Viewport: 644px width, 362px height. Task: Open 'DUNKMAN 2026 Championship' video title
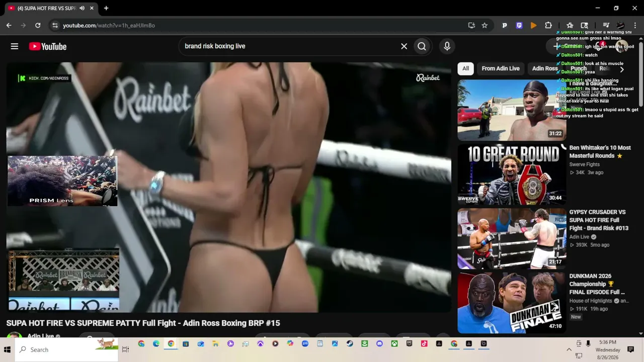click(597, 284)
